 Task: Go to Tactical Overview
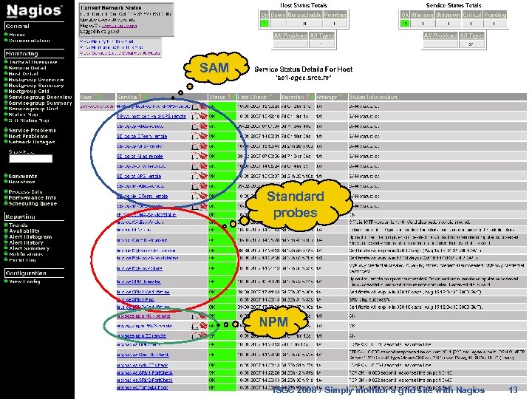point(33,62)
